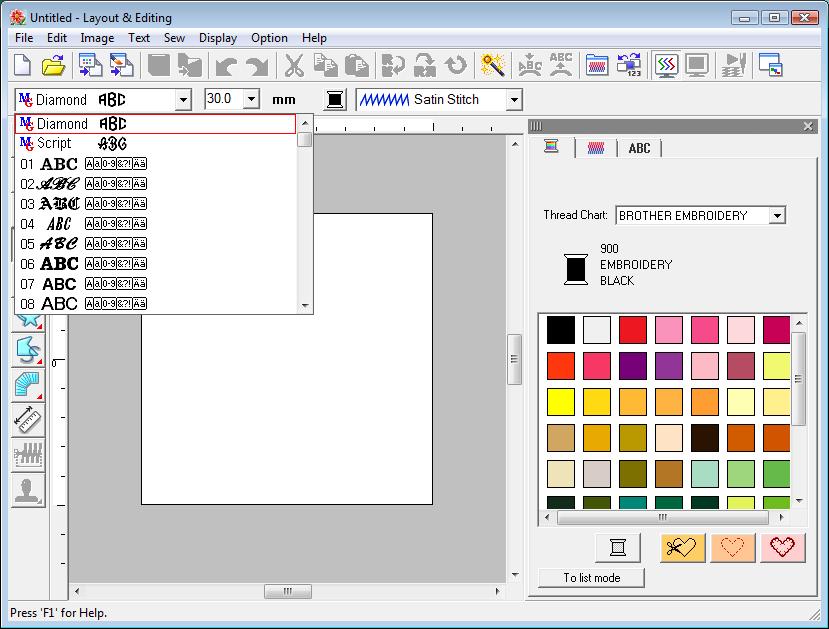The height and width of the screenshot is (629, 829).
Task: Click the canvas horizontal scroll left arrow
Action: 77,591
